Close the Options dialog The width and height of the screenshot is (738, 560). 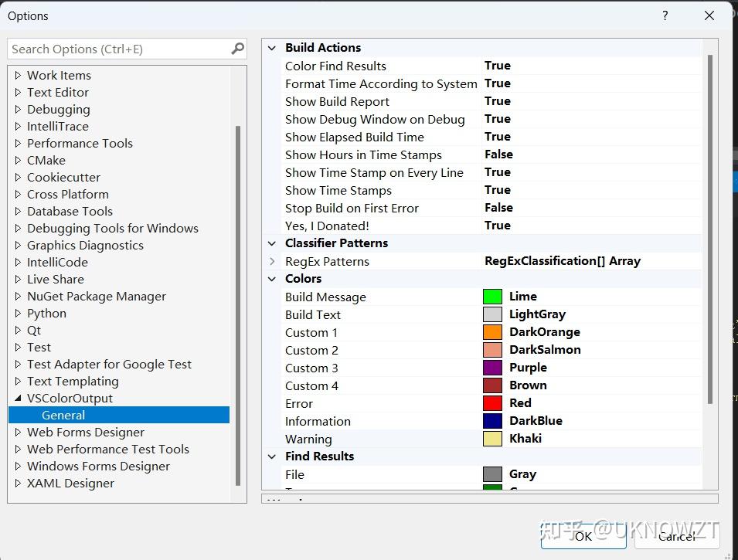709,15
